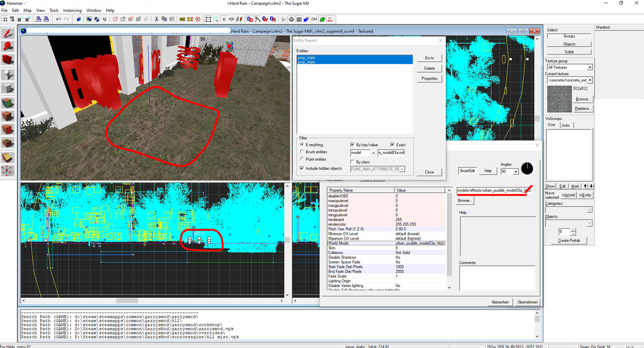The image size is (644, 348).
Task: Toggle the By key/value checkbox
Action: point(352,145)
